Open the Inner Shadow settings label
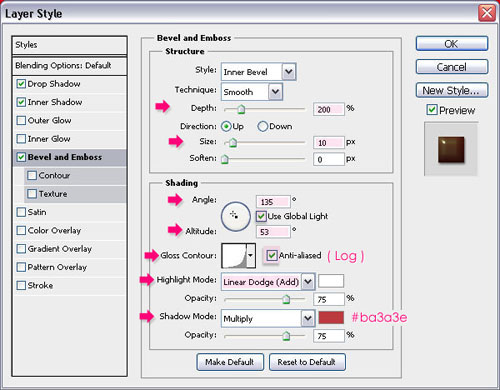 (55, 102)
